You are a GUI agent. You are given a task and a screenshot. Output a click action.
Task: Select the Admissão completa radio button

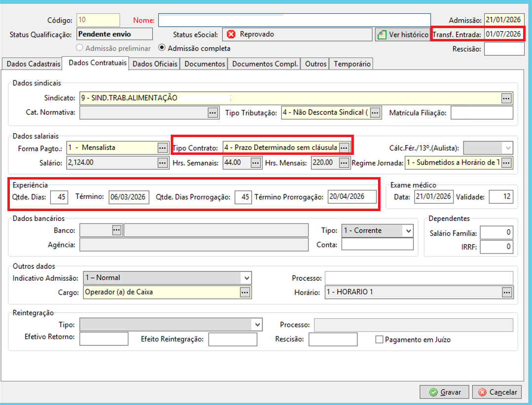click(x=162, y=48)
